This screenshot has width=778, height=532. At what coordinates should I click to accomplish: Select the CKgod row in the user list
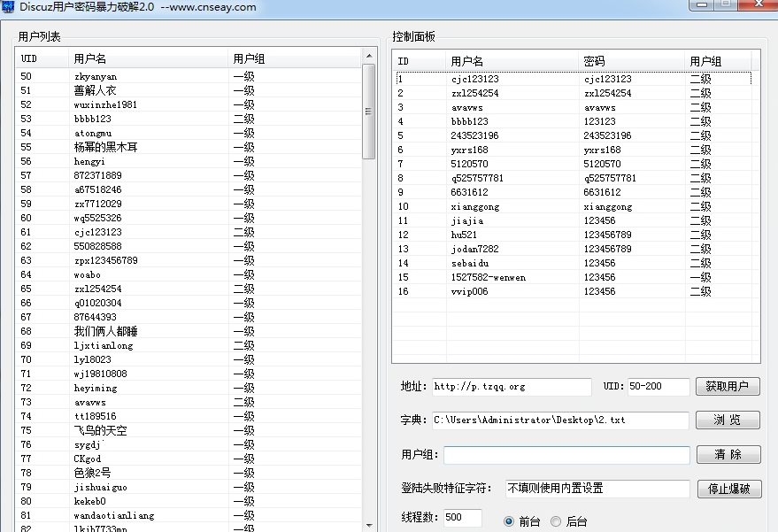coord(189,459)
